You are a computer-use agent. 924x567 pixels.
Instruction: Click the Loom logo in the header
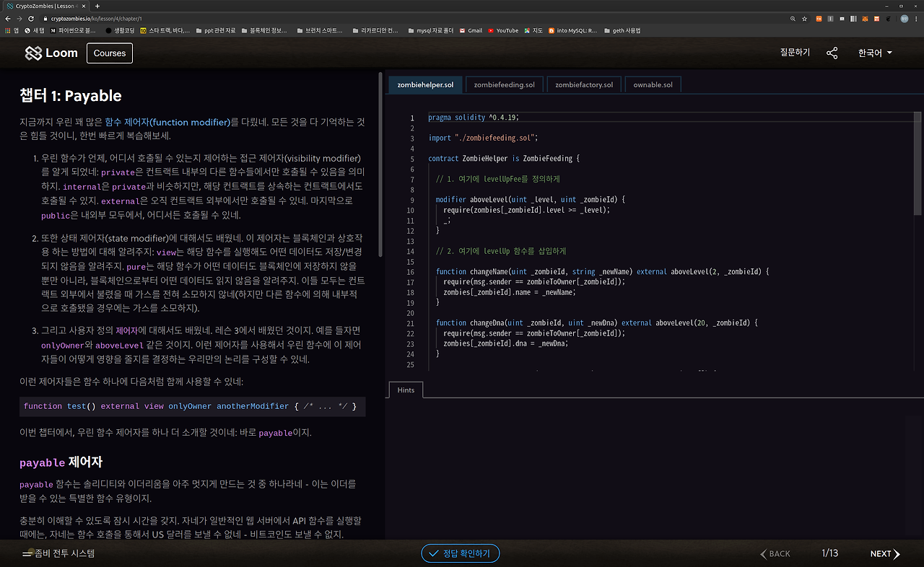coord(51,53)
